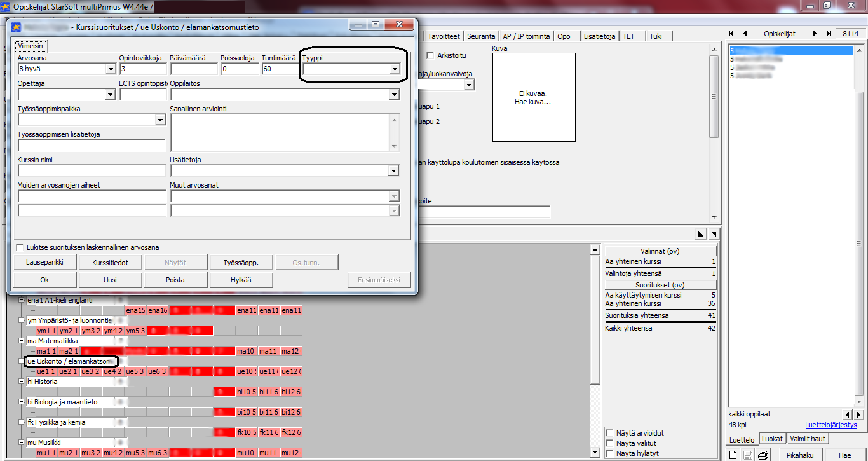
Task: Click the Tuntimäärä input field
Action: pos(278,69)
